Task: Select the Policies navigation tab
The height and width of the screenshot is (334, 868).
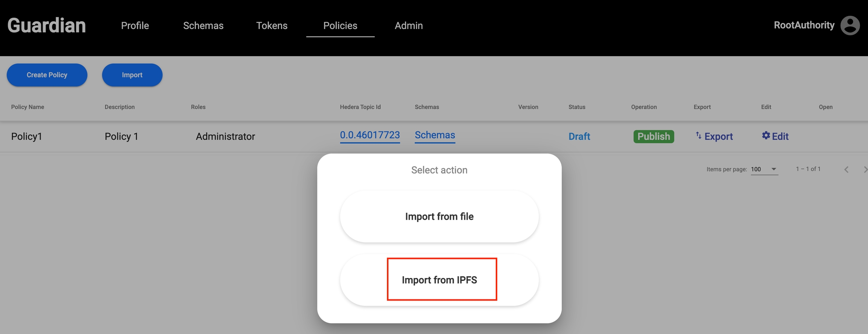Action: [340, 26]
